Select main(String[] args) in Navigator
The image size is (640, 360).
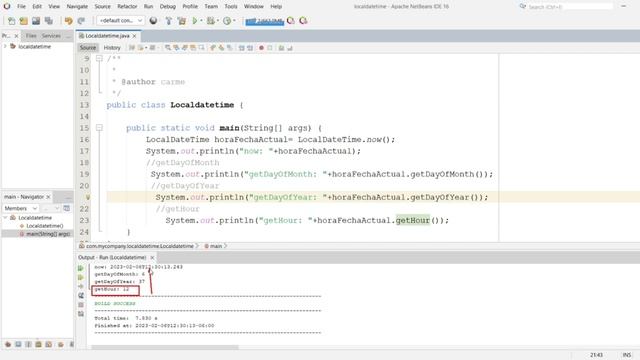point(48,234)
